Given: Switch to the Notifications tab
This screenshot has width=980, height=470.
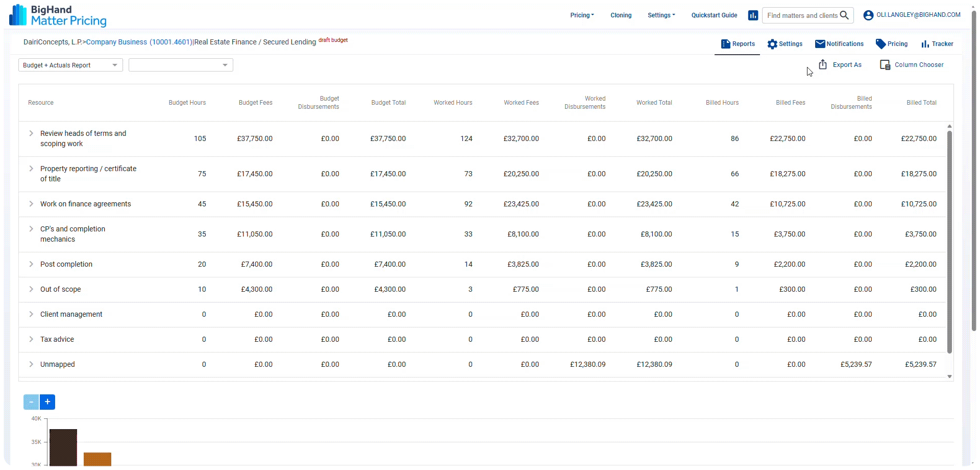Looking at the screenshot, I should point(840,44).
